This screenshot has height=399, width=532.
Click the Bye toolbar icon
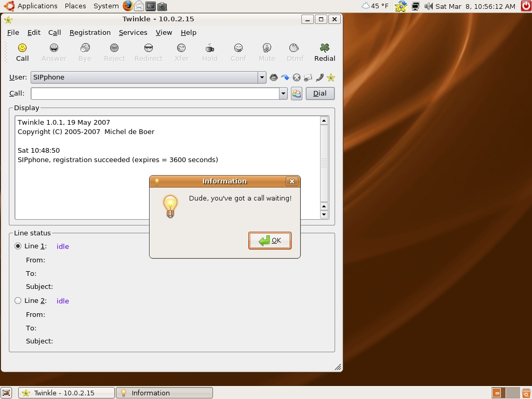[x=85, y=48]
